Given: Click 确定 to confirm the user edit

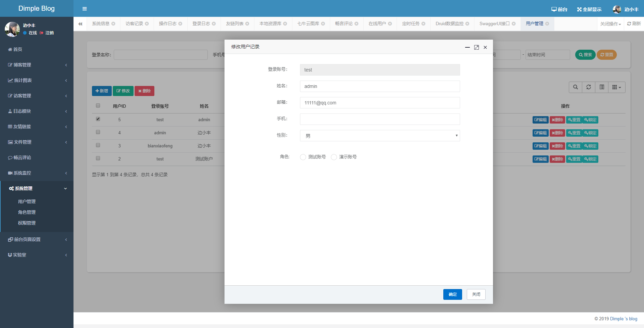Looking at the screenshot, I should pos(453,294).
